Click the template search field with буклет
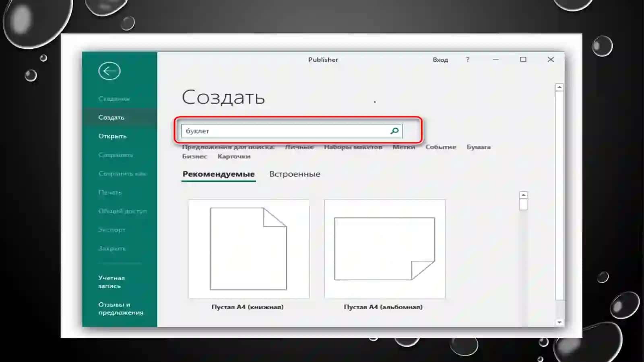Viewport: 644px width, 362px height. pos(292,131)
